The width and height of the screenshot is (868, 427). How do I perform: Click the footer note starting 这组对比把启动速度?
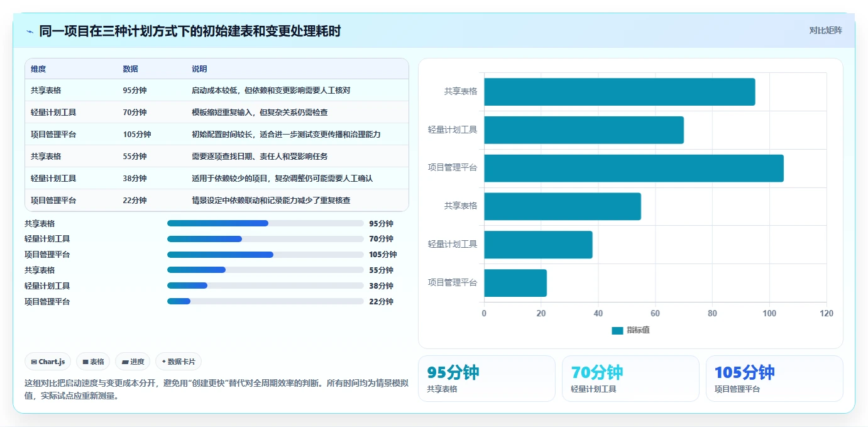216,389
